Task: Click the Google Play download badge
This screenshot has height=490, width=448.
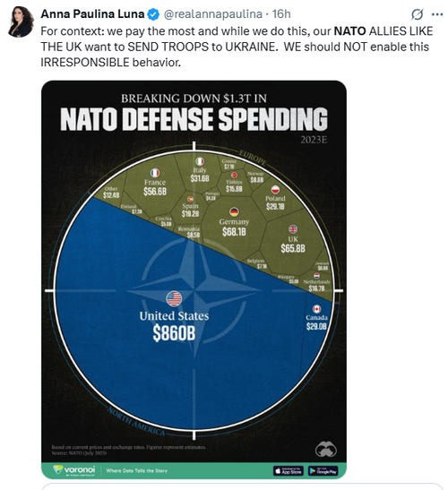Action: point(323,470)
